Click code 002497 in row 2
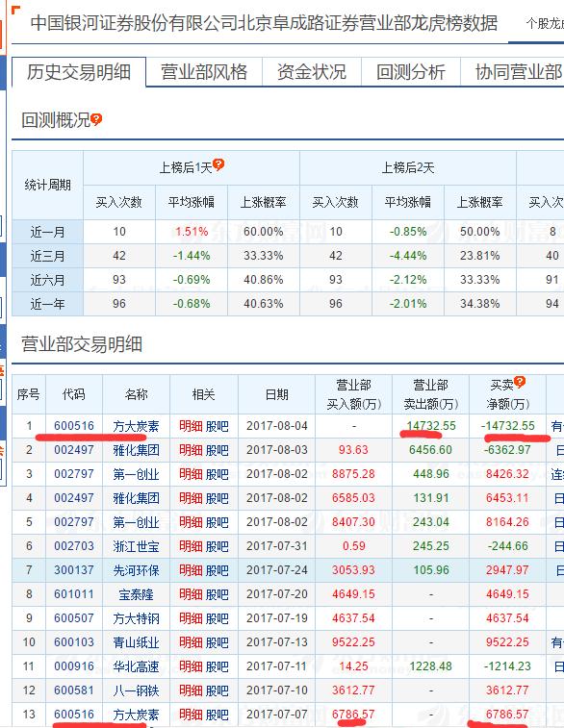Screen dimensions: 564x728 (x=74, y=450)
